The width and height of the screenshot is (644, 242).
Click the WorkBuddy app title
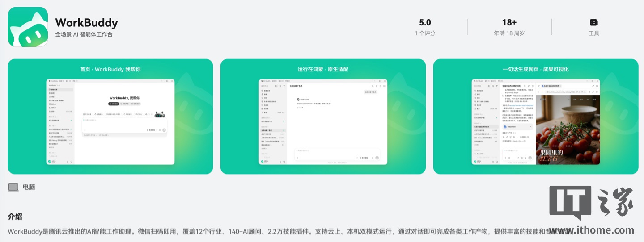point(87,23)
